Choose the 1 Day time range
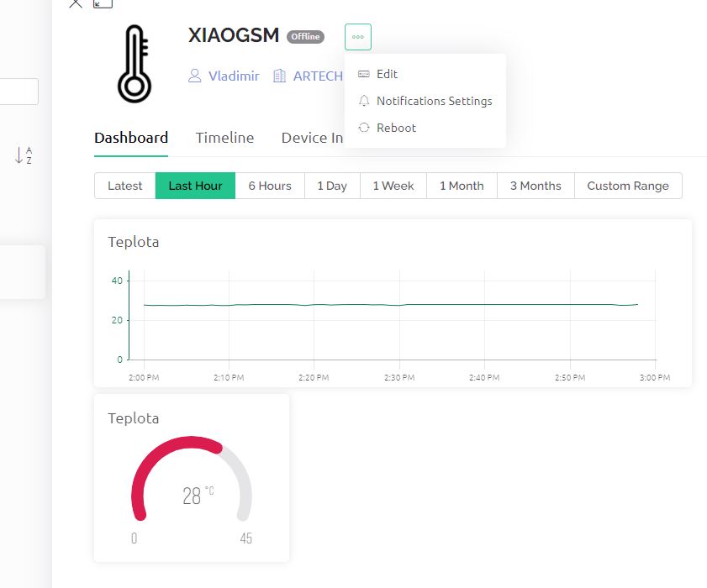 point(332,186)
